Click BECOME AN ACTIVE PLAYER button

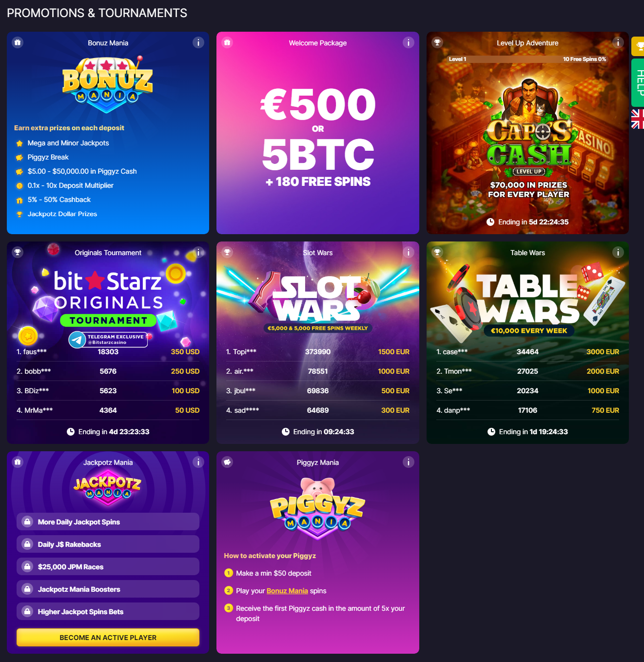click(108, 638)
